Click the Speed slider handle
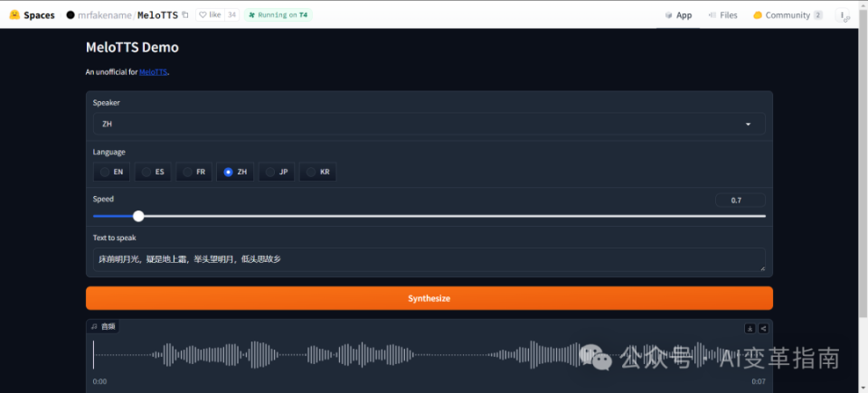This screenshot has height=393, width=868. (138, 216)
